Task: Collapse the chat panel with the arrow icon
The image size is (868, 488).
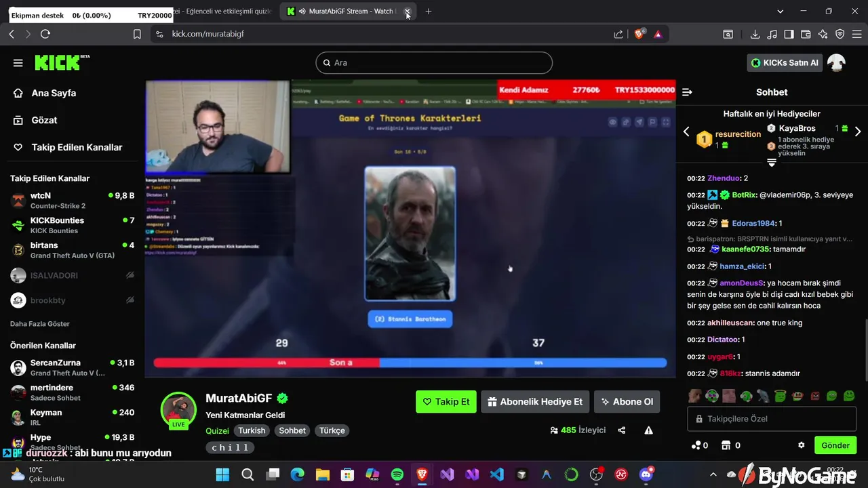Action: point(687,92)
